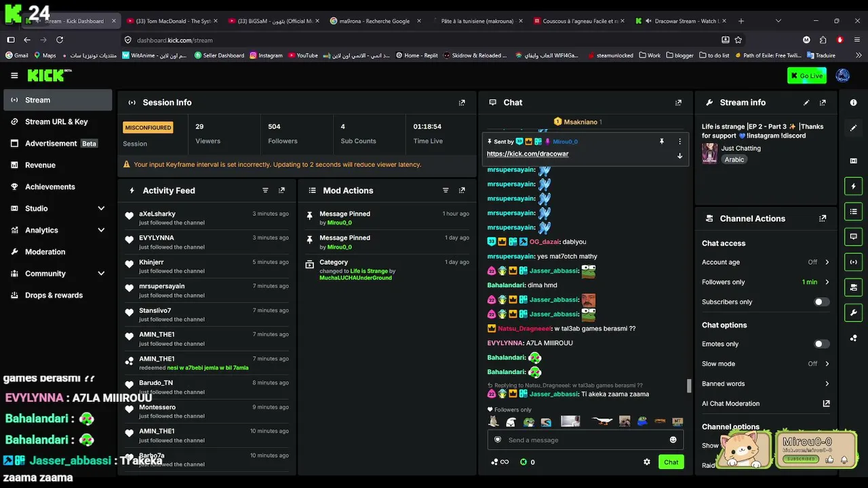Open the Revenue page

click(56, 165)
